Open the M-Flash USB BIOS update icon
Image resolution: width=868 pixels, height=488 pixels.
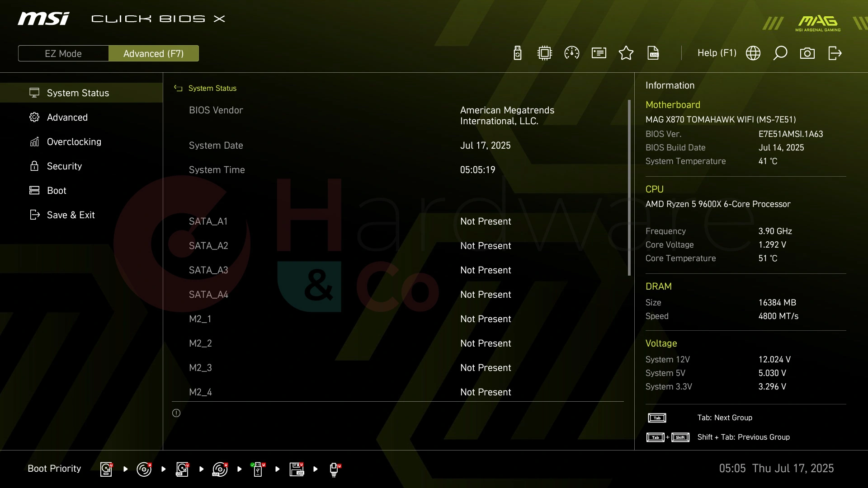coord(518,53)
